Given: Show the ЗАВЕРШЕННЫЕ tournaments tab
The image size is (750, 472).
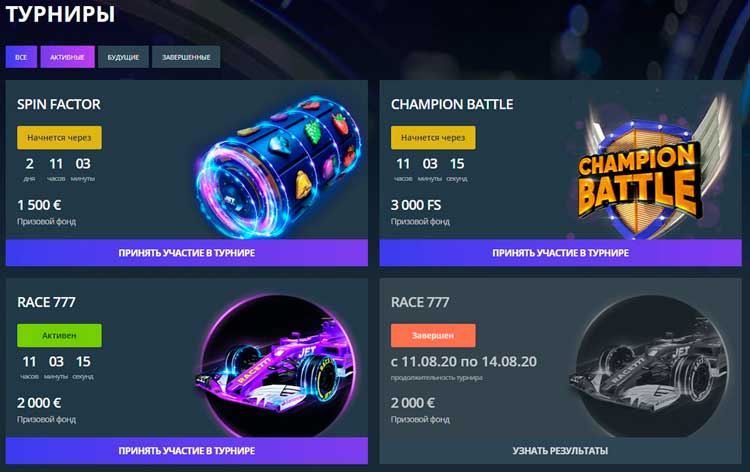Looking at the screenshot, I should 186,57.
